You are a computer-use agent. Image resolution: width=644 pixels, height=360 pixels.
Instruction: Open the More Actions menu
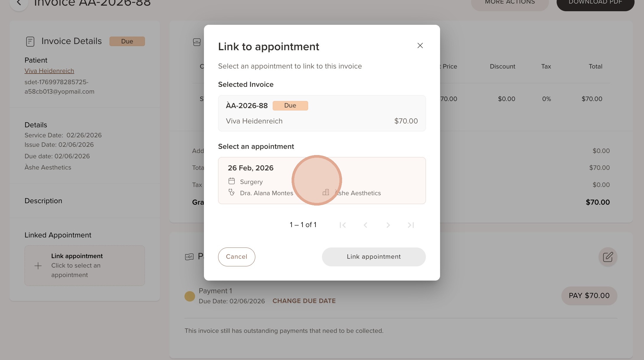(510, 3)
